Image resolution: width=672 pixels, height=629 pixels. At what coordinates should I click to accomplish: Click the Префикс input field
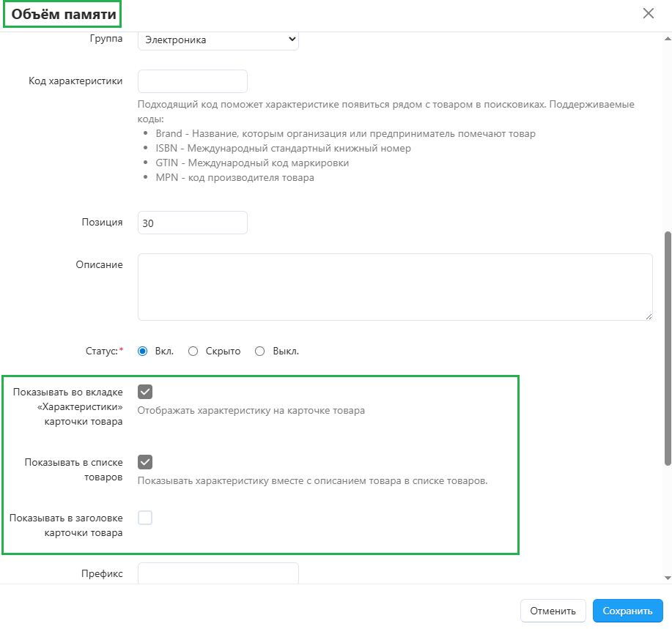point(218,573)
